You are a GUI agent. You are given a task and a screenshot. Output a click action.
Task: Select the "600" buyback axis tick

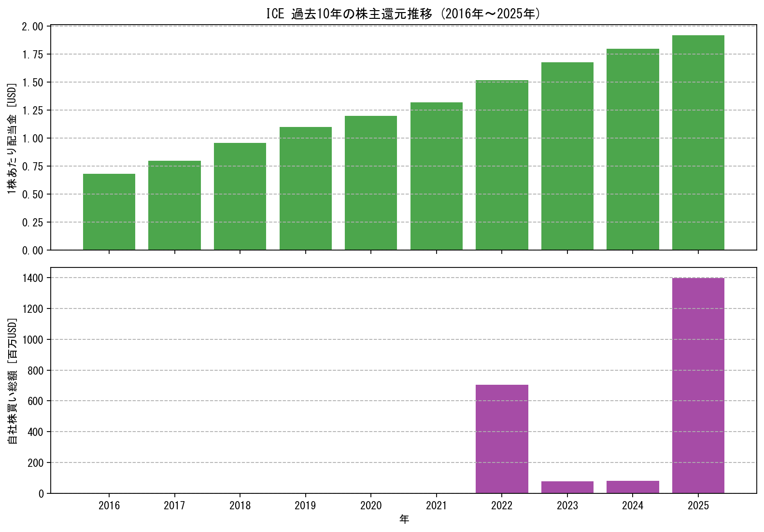(36, 401)
